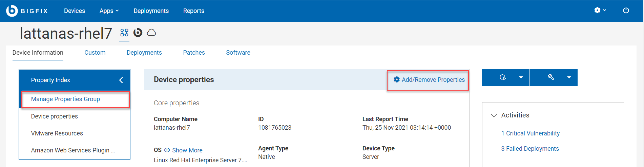Open the Software tab

click(238, 53)
